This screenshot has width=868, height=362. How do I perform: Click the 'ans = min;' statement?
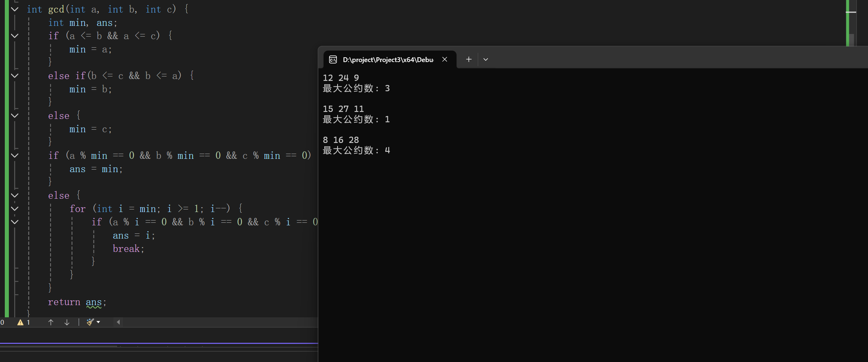click(x=96, y=169)
